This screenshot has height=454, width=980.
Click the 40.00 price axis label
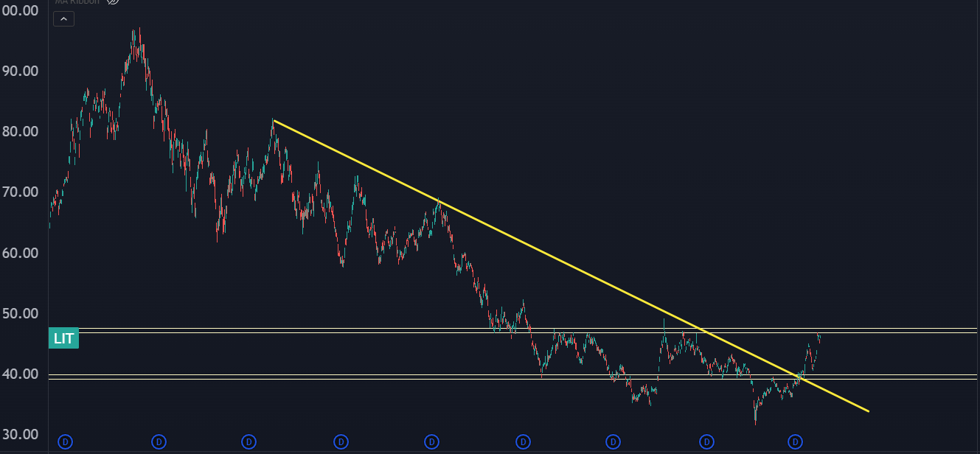point(21,374)
